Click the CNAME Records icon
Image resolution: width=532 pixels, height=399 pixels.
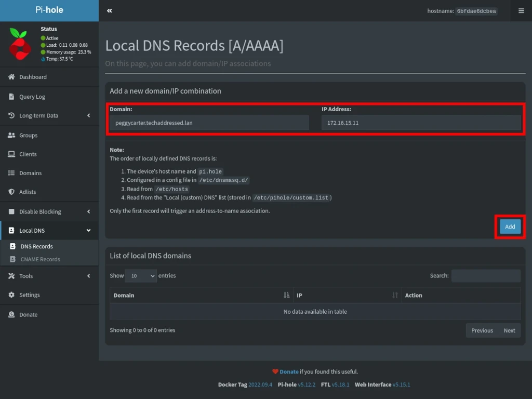coord(12,259)
